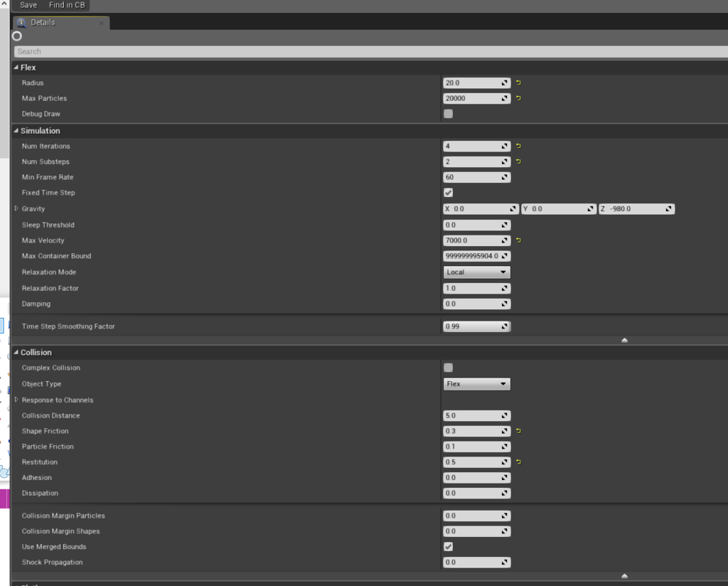The image size is (728, 586).
Task: Switch to the Details tab
Action: [x=60, y=23]
